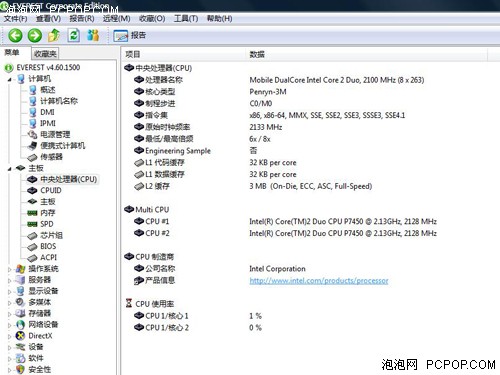Switch to the 菜单 tab
Screen dimensions: 500x375
click(12, 53)
